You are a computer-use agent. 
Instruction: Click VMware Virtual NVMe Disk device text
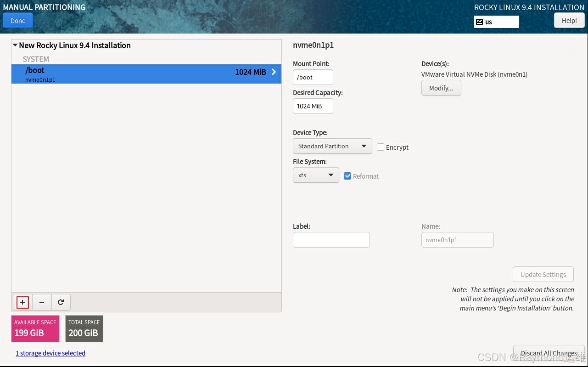tap(474, 74)
